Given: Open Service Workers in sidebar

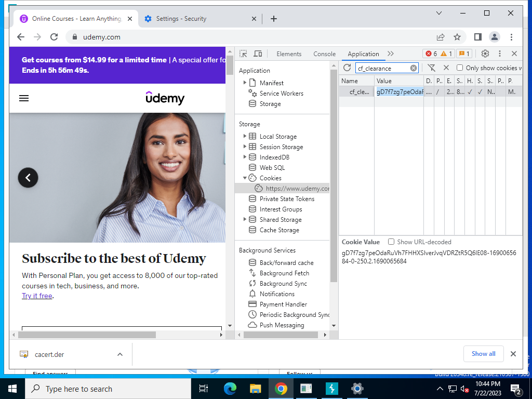Looking at the screenshot, I should coord(281,94).
